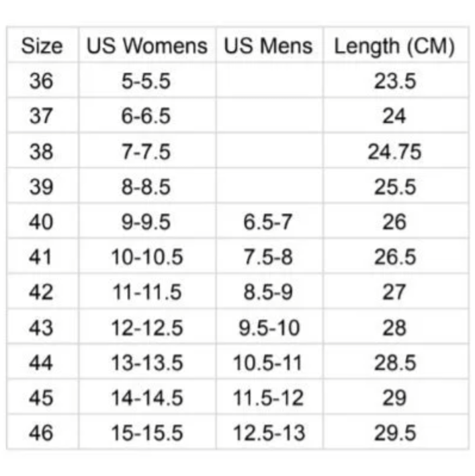Click the Length (CM) column header

point(394,46)
